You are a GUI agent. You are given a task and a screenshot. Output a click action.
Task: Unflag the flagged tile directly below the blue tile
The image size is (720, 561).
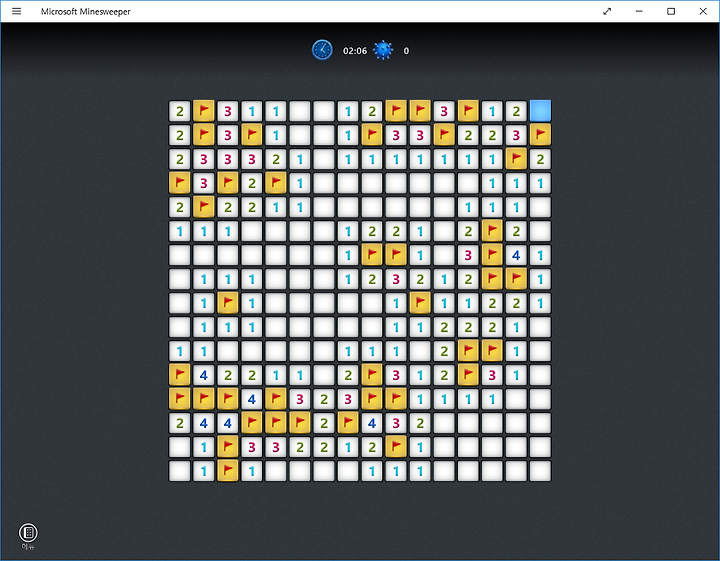(540, 135)
